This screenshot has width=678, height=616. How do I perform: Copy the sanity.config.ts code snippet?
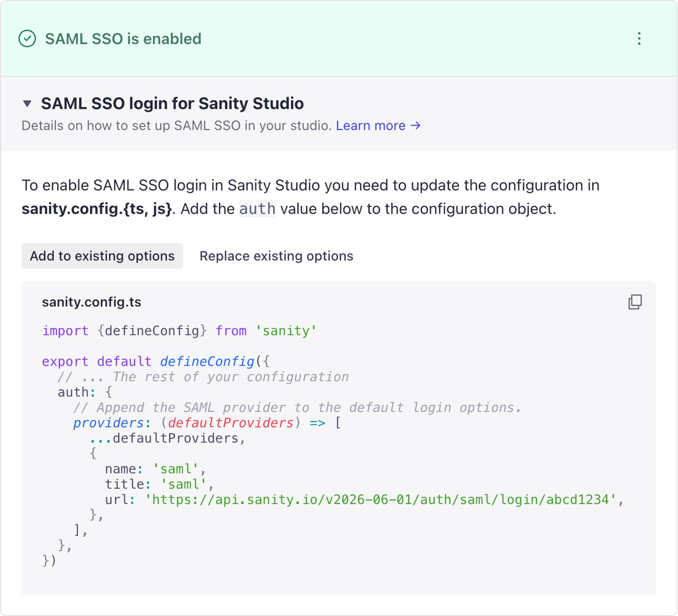coord(635,302)
